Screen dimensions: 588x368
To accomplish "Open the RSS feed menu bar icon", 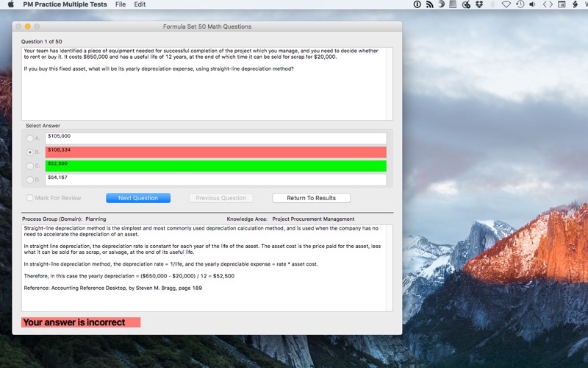I will (x=429, y=4).
